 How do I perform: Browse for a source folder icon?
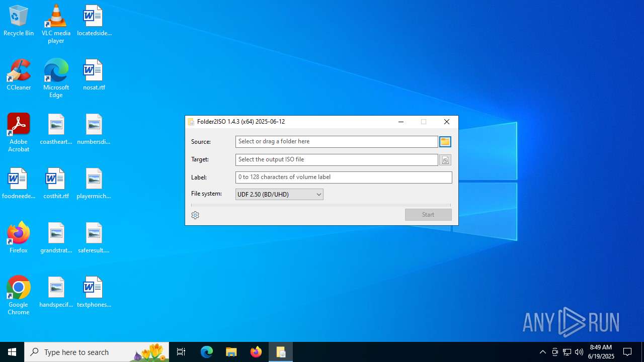(x=445, y=142)
